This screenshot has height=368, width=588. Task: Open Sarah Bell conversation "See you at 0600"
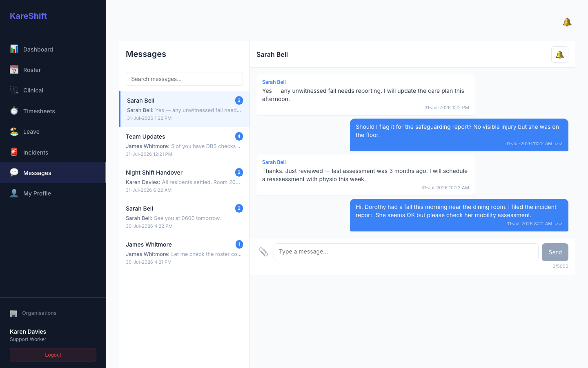[185, 217]
